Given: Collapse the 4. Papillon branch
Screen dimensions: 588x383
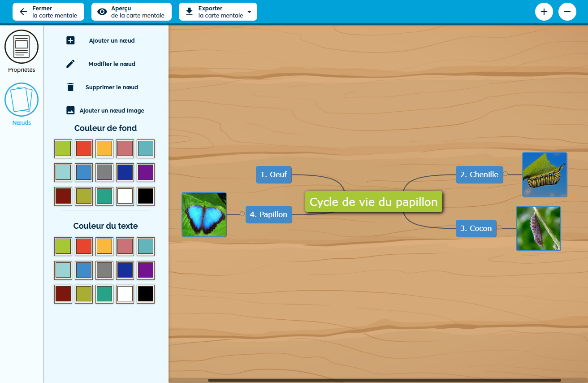Looking at the screenshot, I should (242, 214).
